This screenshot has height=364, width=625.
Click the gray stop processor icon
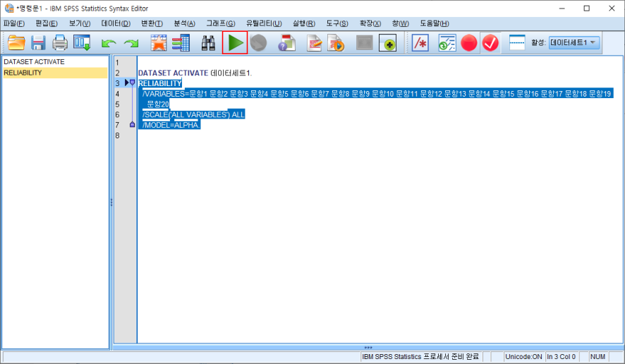[258, 42]
